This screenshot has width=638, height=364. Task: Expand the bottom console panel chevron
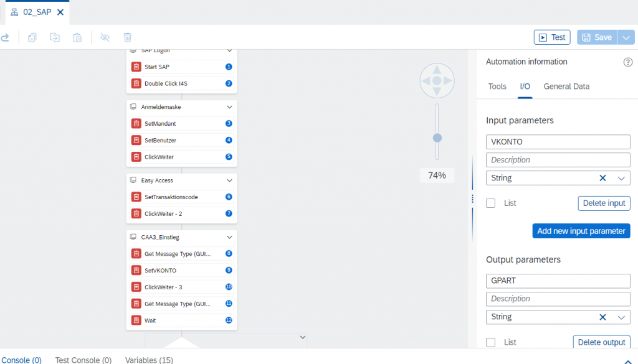click(628, 361)
